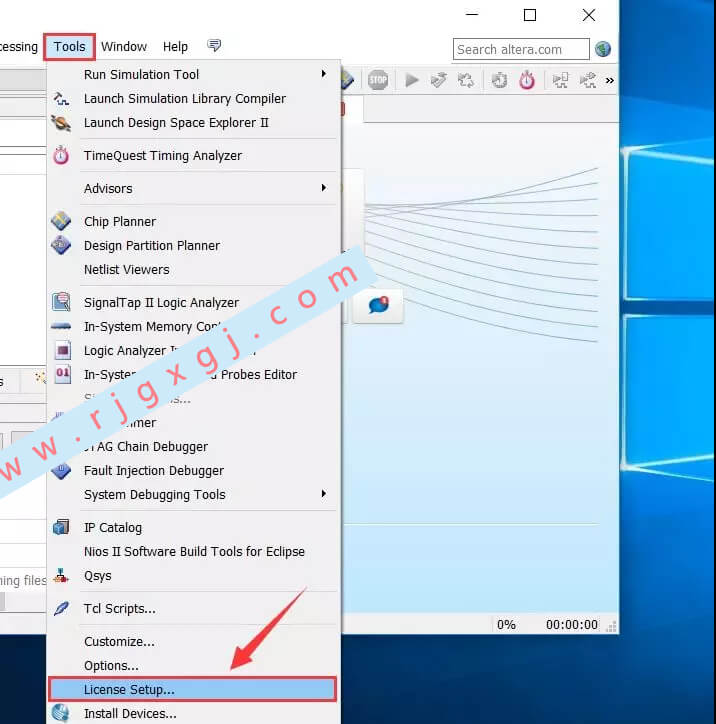Image resolution: width=716 pixels, height=724 pixels.
Task: Click the Tcl Scripts feather icon
Action: [x=61, y=609]
